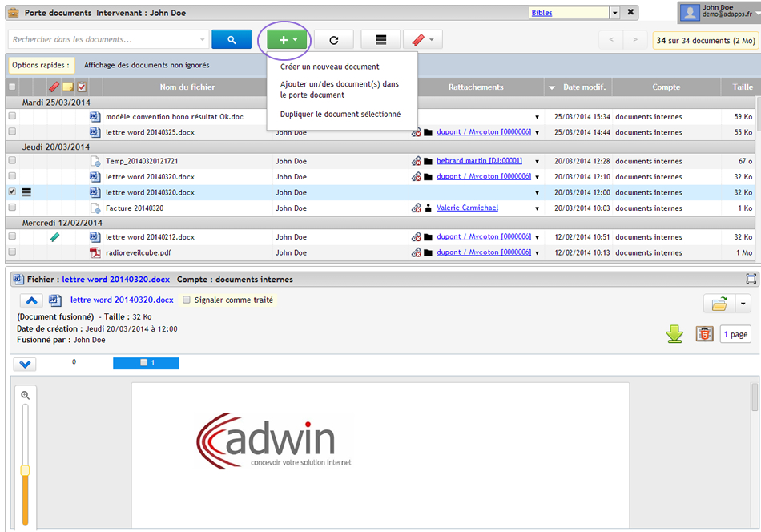Open the search field dropdown arrow

click(203, 40)
